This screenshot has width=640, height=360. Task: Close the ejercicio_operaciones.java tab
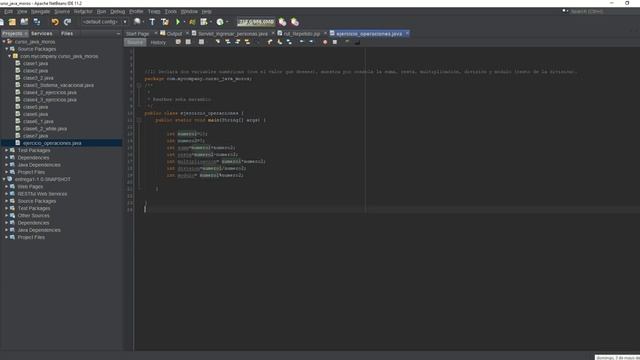tap(407, 33)
